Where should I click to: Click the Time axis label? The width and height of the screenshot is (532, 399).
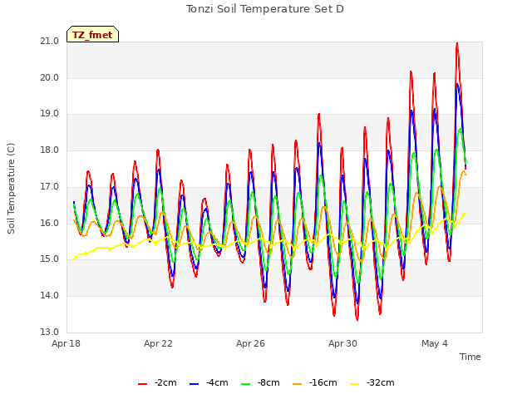[470, 357]
